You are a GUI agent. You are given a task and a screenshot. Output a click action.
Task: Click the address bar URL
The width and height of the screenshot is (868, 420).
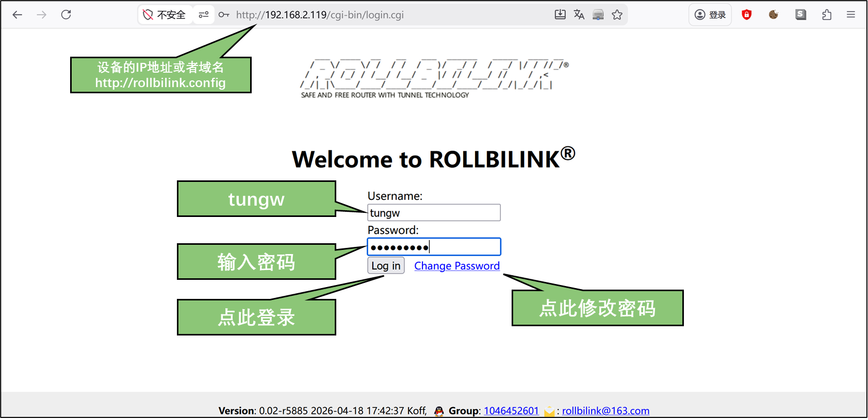(320, 15)
